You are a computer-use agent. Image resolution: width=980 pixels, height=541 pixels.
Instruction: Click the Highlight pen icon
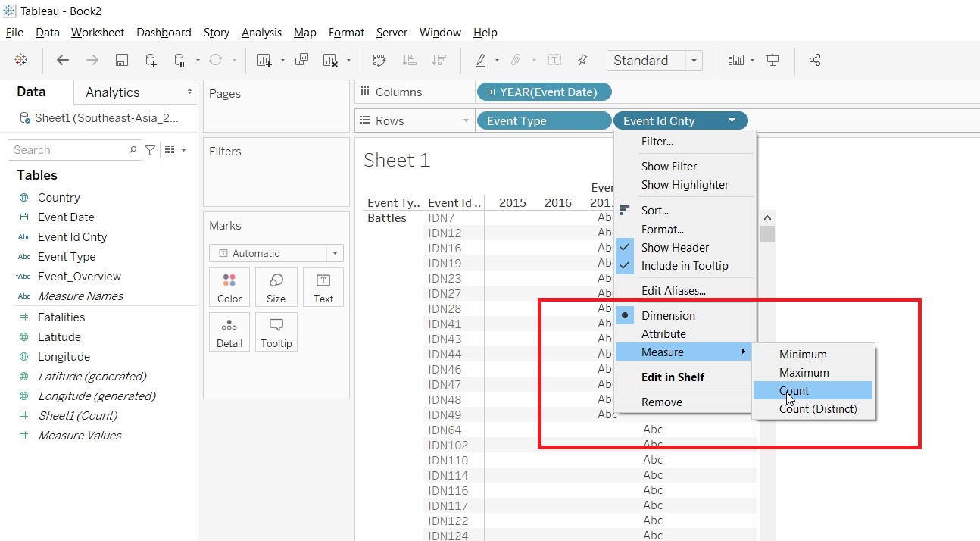[x=481, y=61]
